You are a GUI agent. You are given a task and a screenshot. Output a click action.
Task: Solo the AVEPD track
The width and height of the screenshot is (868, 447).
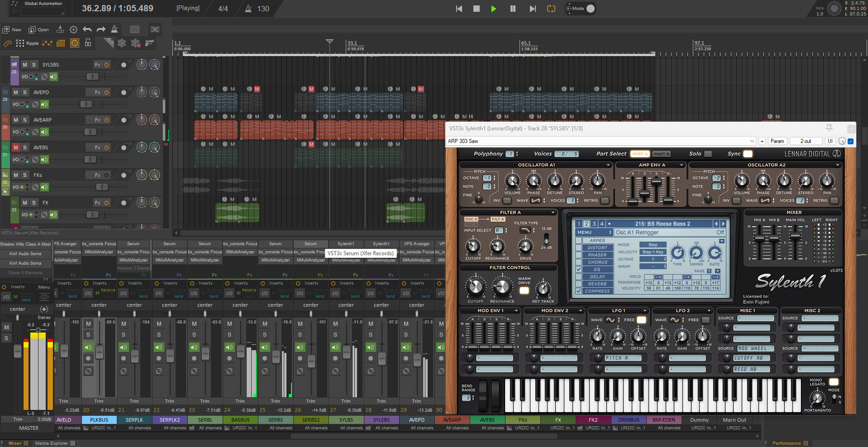tap(25, 92)
